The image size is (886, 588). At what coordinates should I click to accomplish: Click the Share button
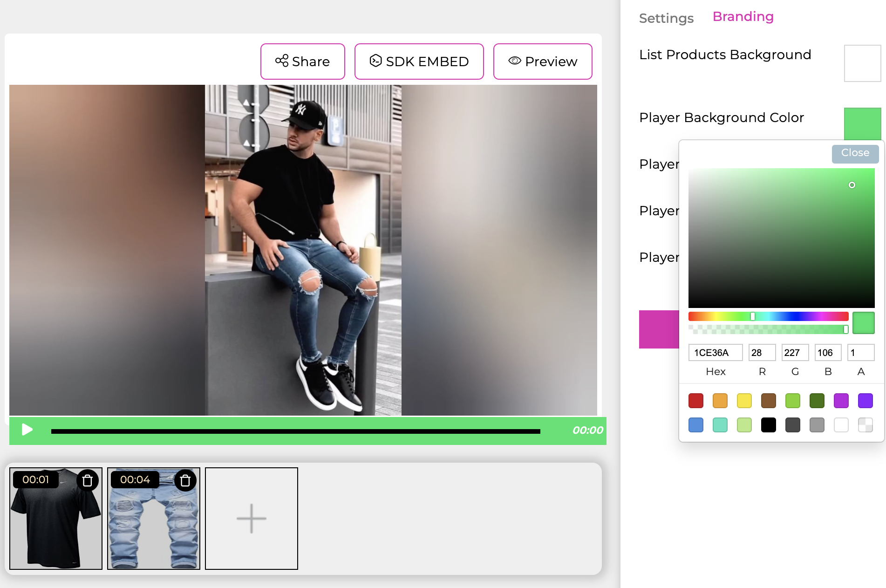pyautogui.click(x=303, y=62)
